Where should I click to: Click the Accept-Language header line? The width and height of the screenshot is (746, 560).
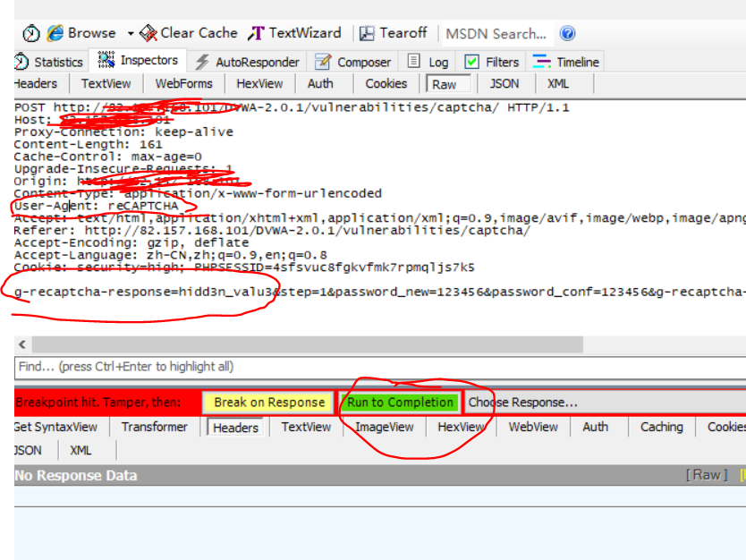[170, 256]
